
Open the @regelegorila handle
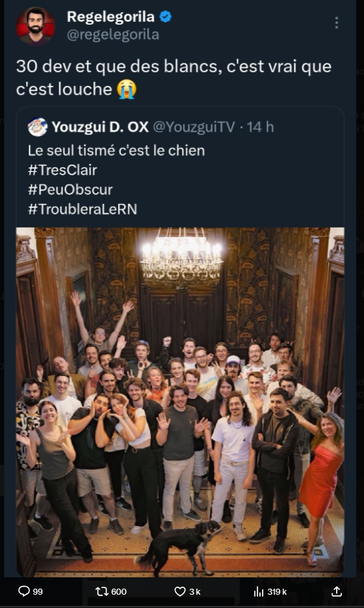113,35
